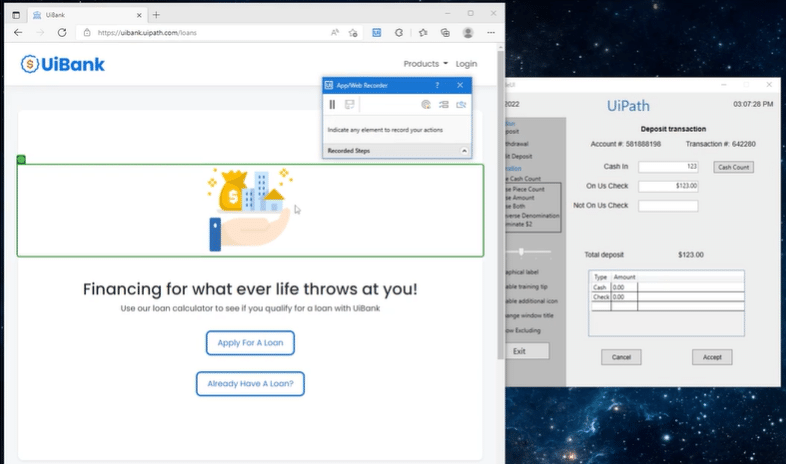Click the UiBank logo
Screen dimensions: 786x464
(63, 64)
